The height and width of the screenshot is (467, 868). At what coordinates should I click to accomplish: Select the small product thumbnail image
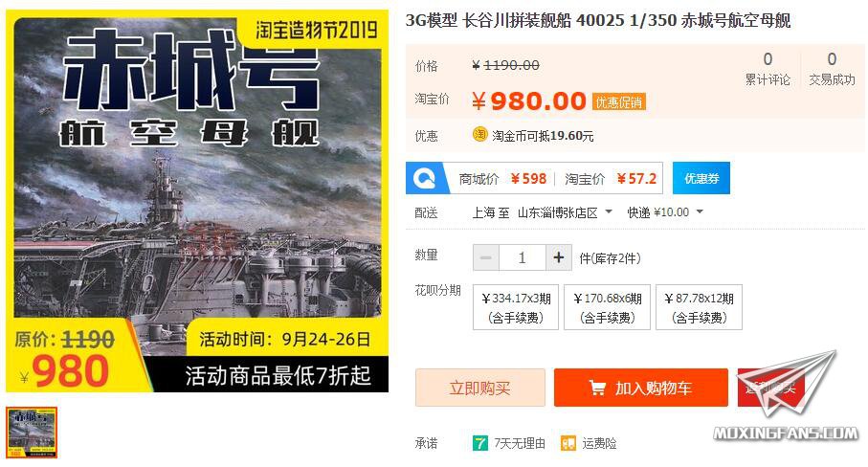pos(32,433)
